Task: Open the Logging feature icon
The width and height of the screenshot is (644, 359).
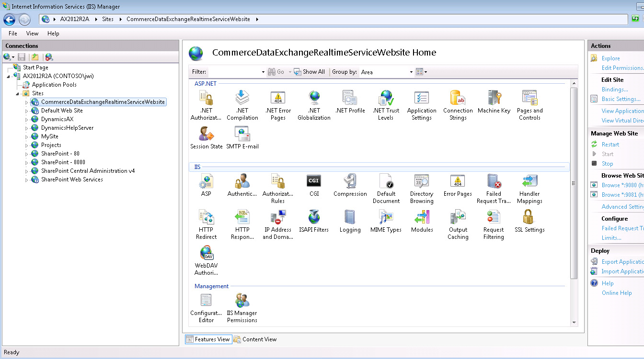Action: click(350, 221)
